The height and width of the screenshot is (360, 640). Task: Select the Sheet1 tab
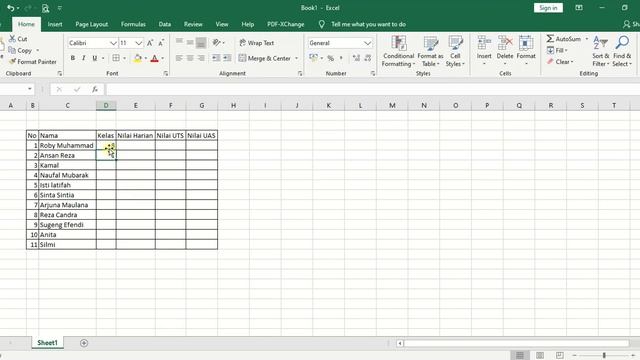coord(47,343)
